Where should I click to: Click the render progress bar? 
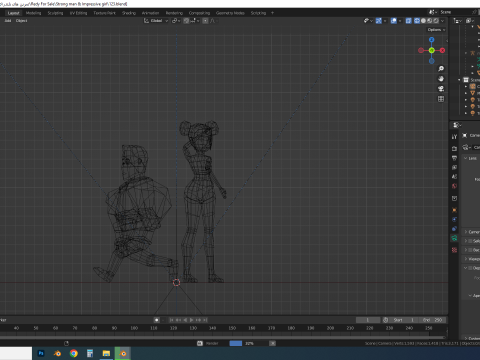pos(248,343)
